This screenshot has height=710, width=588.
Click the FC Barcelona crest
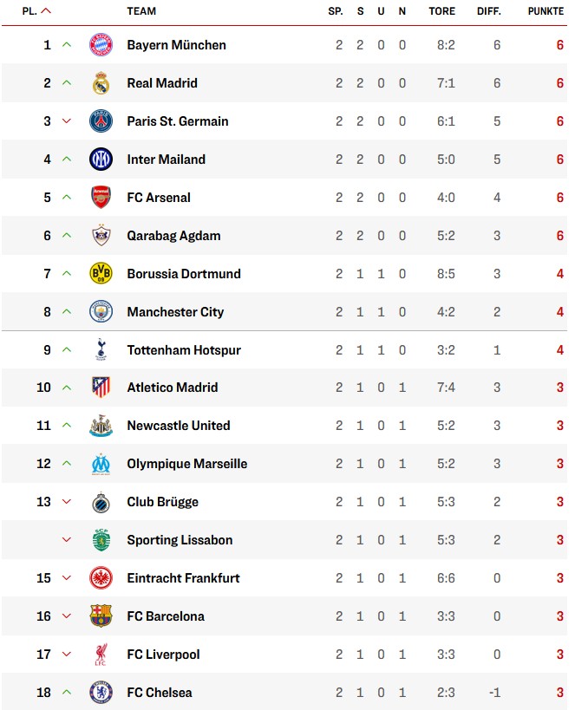[x=101, y=616]
